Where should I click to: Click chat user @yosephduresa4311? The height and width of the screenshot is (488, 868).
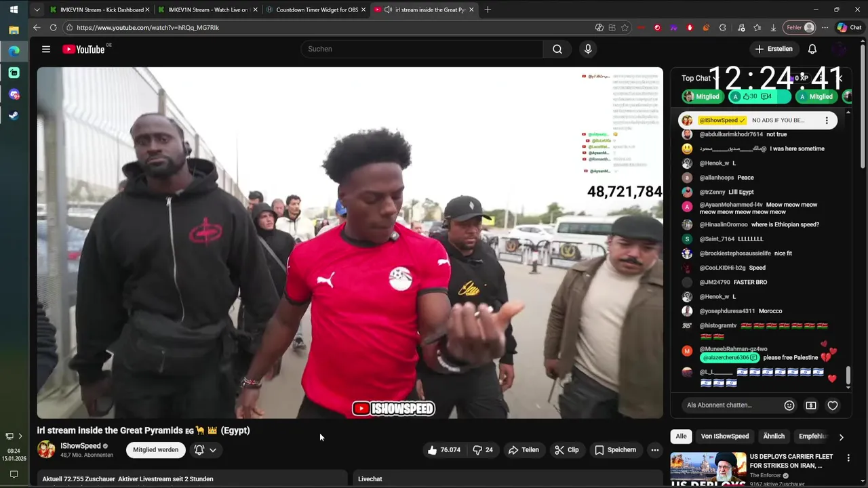click(727, 311)
